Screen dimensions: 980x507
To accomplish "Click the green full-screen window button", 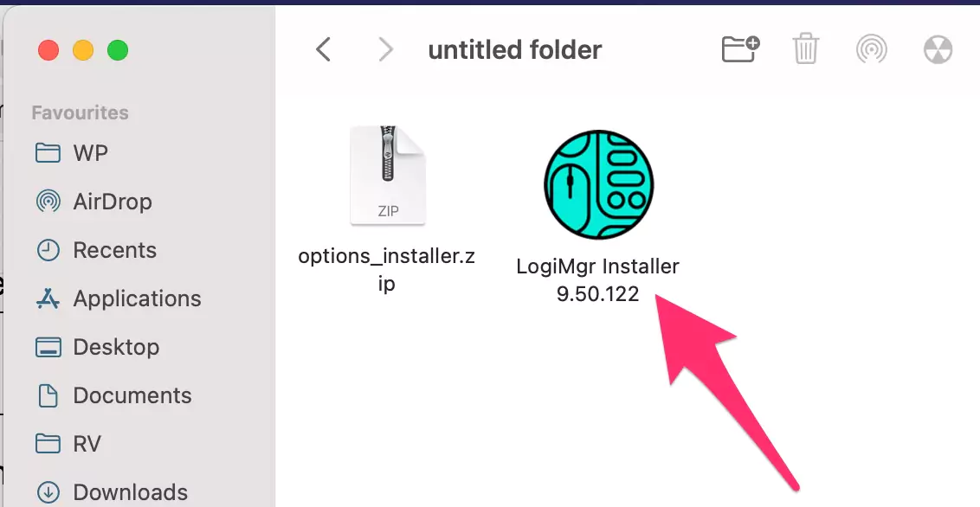I will pos(118,50).
